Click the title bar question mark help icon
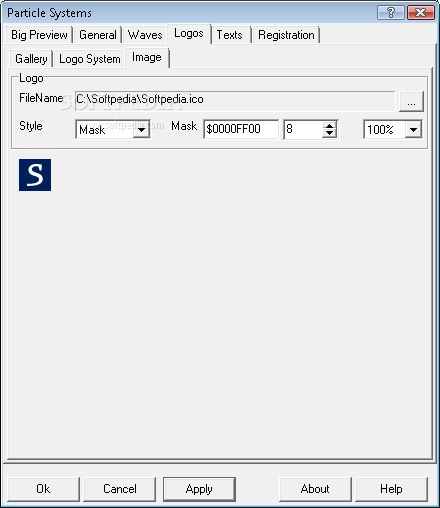Viewport: 440px width, 508px height. pos(391,13)
